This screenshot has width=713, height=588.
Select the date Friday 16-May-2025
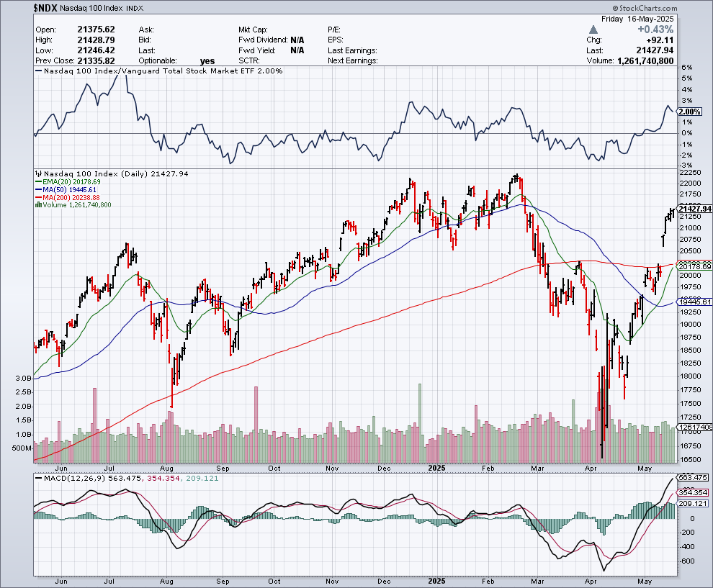tap(637, 19)
